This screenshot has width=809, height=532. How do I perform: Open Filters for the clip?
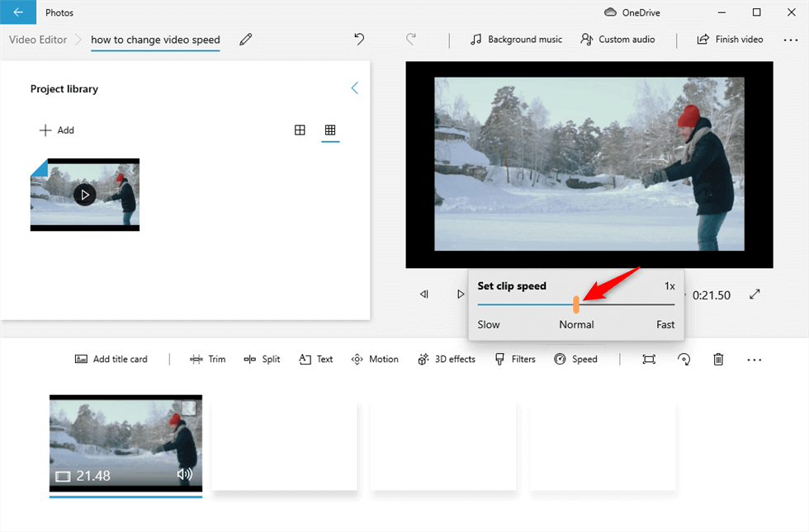(x=515, y=360)
